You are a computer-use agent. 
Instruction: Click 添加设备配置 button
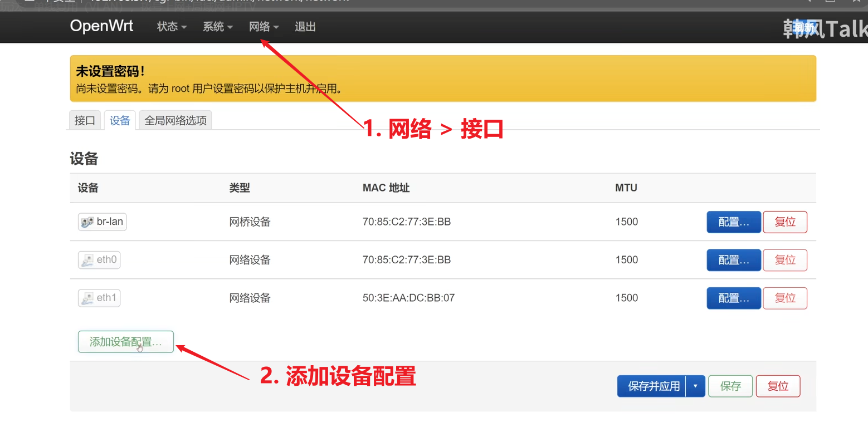click(126, 342)
